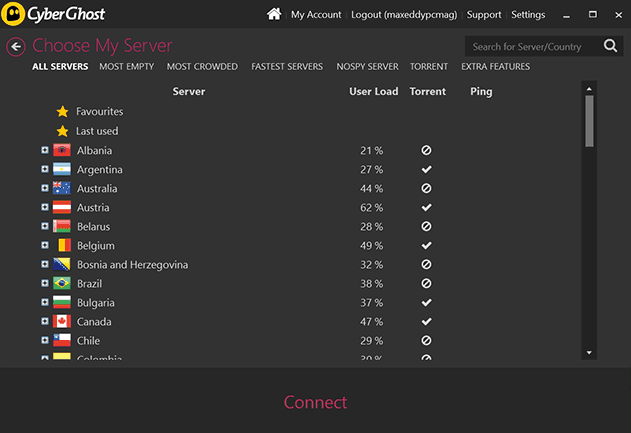Switch to the Fastest Servers tab
631x433 pixels.
click(288, 67)
